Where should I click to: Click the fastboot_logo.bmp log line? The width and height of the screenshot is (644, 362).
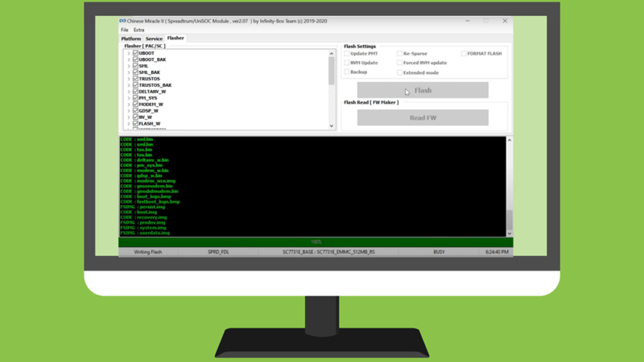point(150,202)
